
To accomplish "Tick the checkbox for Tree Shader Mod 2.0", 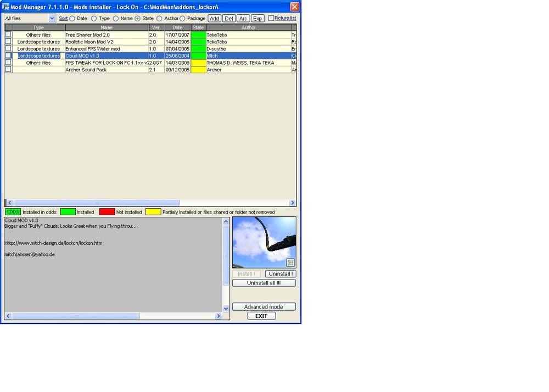I will [8, 34].
